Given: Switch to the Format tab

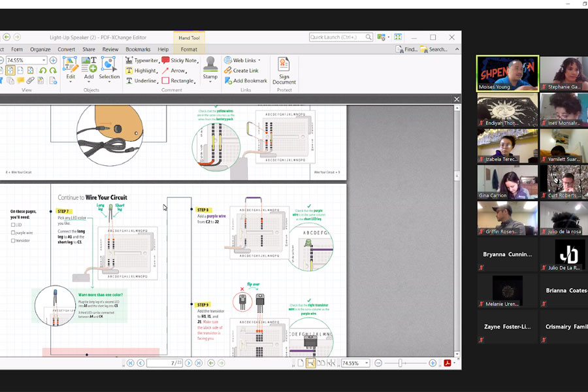Looking at the screenshot, I should pos(189,49).
